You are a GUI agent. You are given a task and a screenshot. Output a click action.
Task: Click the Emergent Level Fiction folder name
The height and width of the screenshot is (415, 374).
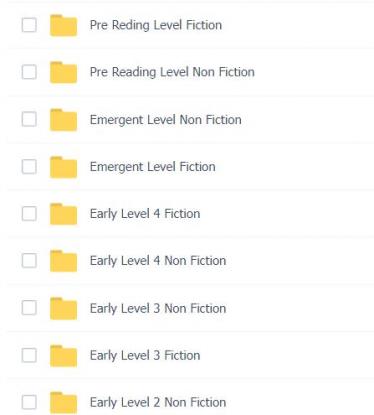[x=153, y=167]
